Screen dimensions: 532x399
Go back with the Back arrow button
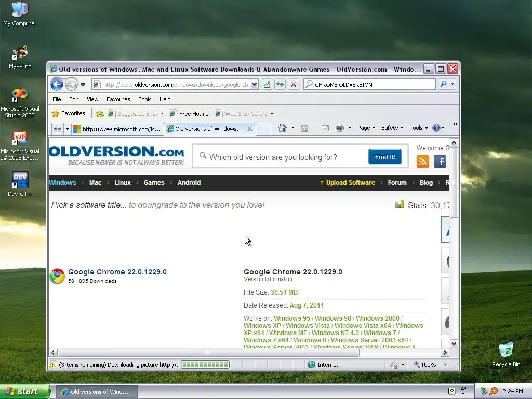(57, 84)
